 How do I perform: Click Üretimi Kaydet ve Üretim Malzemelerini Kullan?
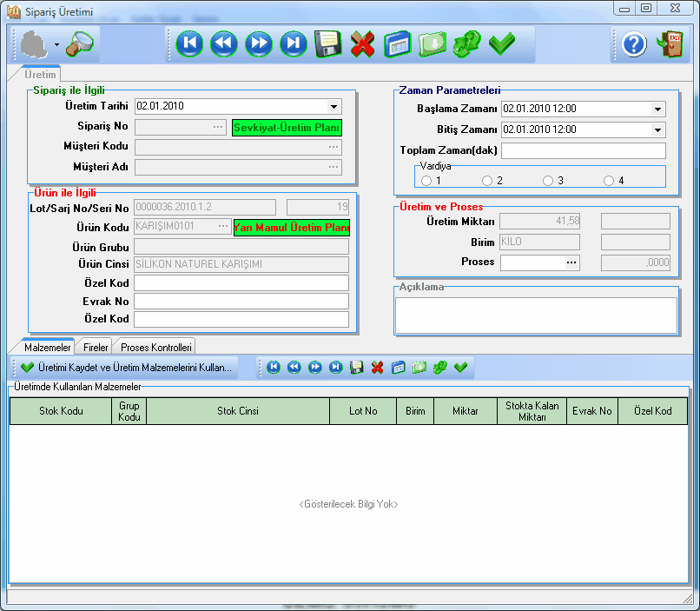pos(127,367)
